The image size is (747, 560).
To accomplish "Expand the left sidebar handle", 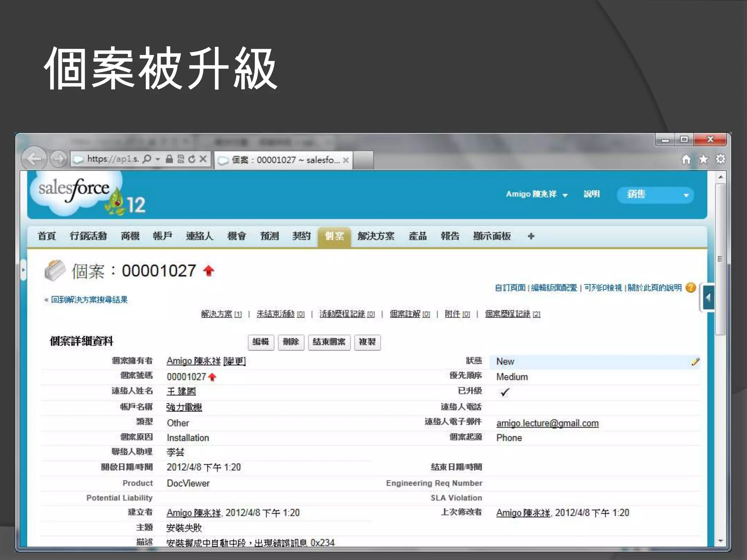I will [23, 270].
